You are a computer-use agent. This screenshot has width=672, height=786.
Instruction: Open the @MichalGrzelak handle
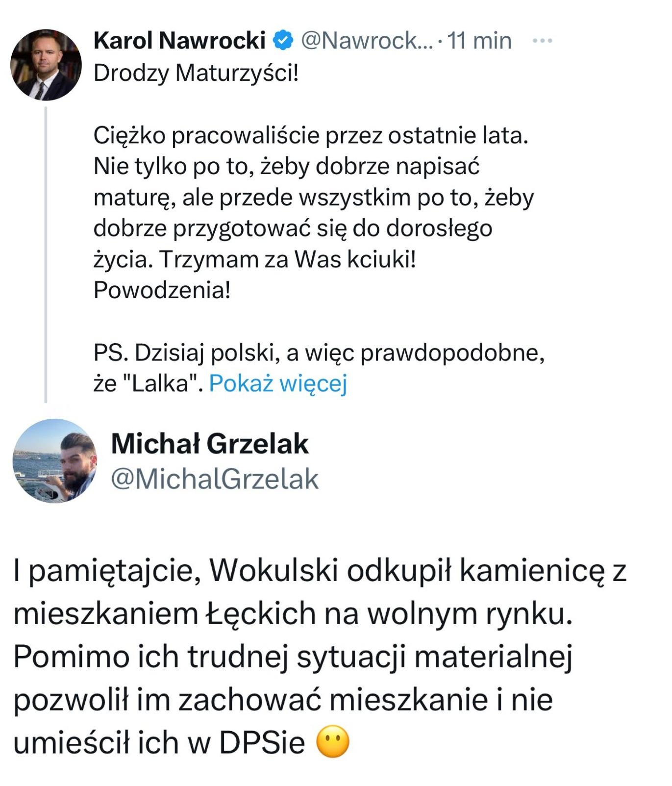[215, 479]
